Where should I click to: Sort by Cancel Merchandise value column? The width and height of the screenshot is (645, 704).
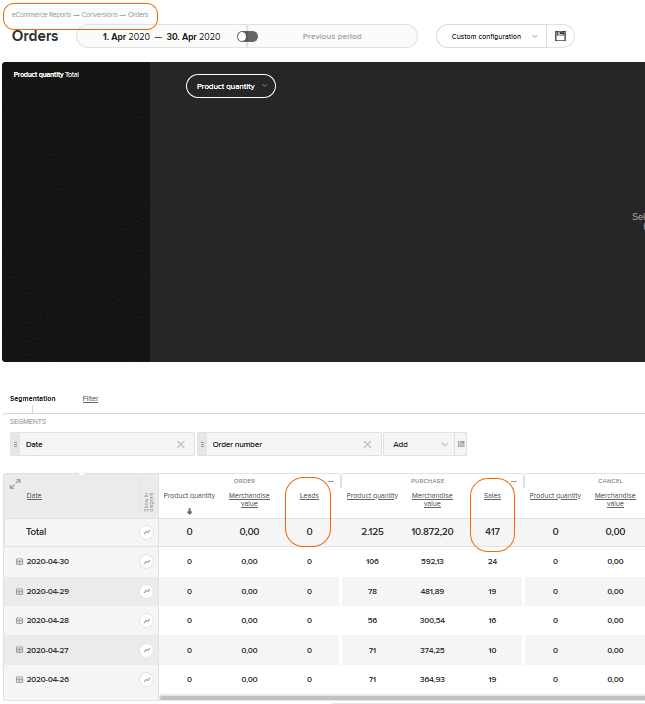[x=615, y=499]
